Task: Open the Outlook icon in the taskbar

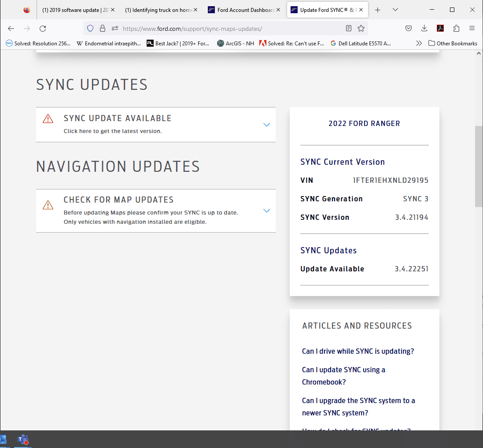Action: point(4,440)
